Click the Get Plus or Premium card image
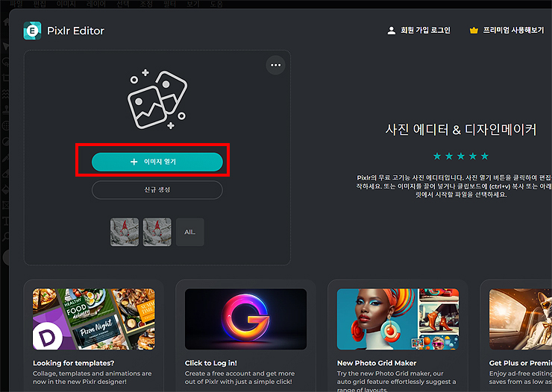The image size is (552, 392). [521, 319]
